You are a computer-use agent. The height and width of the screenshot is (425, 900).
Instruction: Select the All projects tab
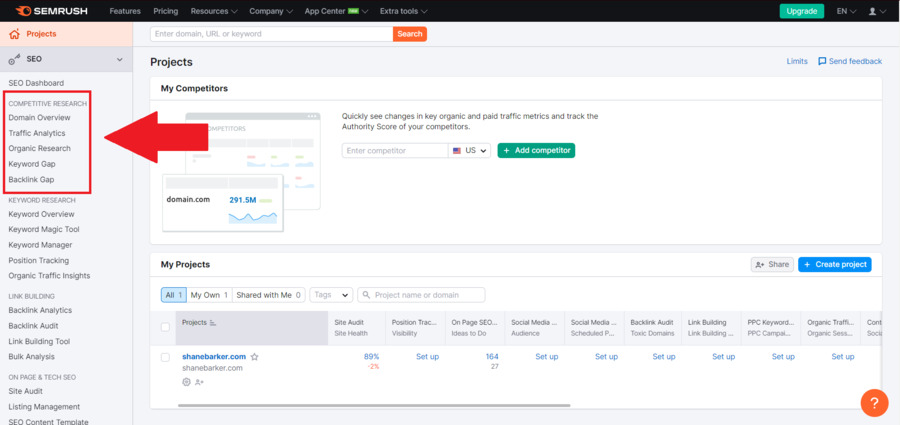tap(174, 295)
